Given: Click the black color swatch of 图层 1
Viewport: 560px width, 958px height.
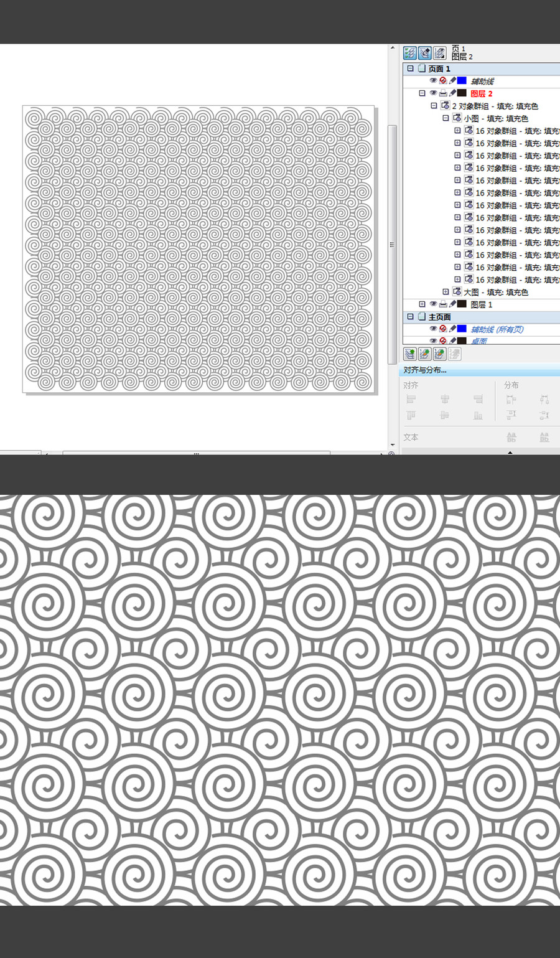Looking at the screenshot, I should coord(462,304).
